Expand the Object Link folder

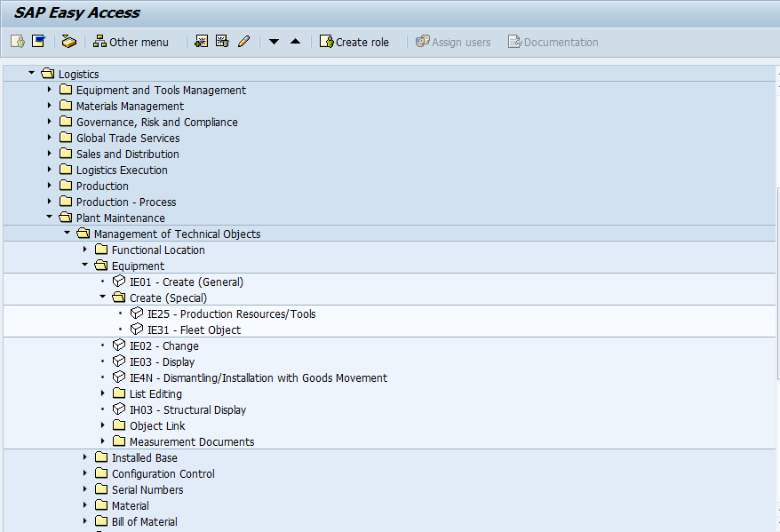tap(102, 425)
